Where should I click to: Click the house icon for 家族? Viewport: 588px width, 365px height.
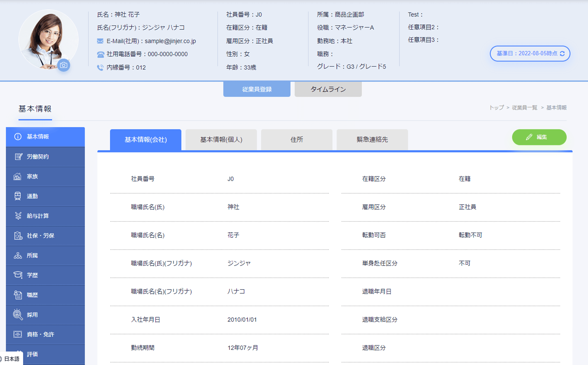coord(17,177)
